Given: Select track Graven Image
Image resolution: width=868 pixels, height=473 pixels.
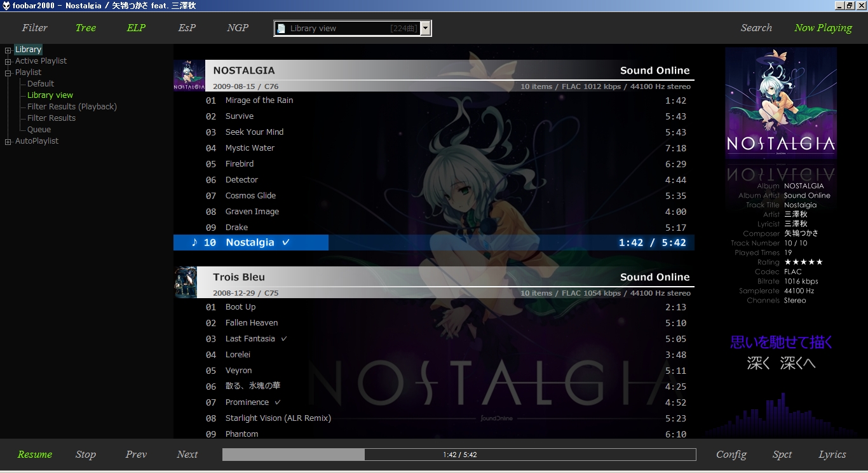Looking at the screenshot, I should click(x=434, y=212).
